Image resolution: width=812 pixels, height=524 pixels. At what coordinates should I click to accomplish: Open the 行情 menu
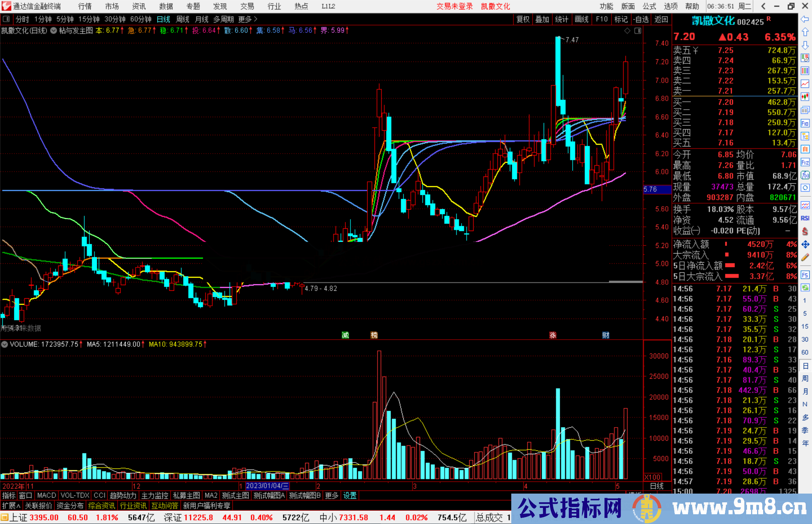pos(85,6)
